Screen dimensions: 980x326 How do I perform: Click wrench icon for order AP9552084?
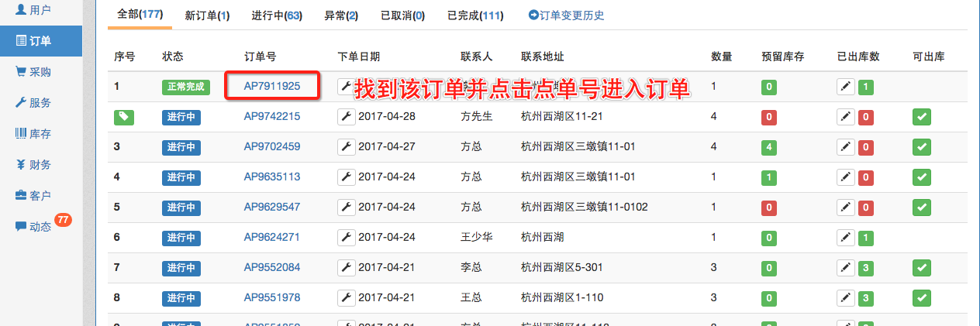point(347,267)
